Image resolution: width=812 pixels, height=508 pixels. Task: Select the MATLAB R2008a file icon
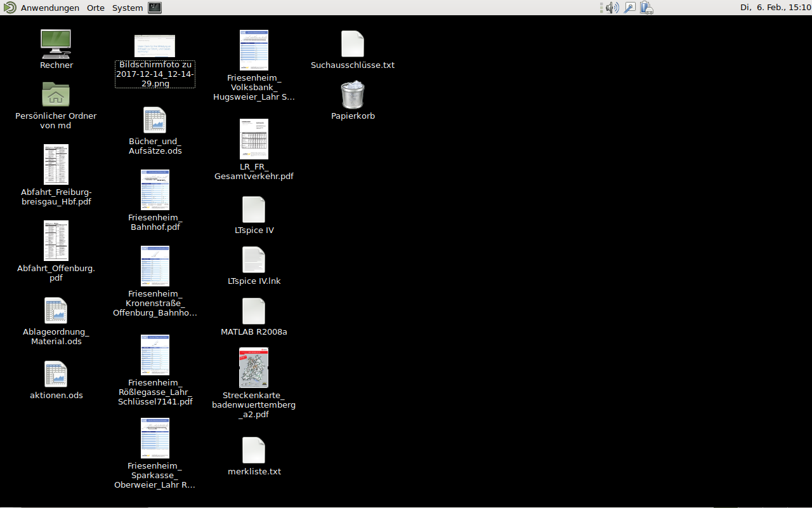[x=254, y=311]
